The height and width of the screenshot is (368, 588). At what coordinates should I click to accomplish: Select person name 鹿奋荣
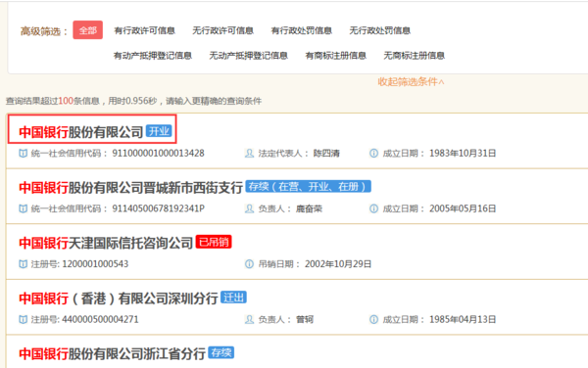point(309,208)
